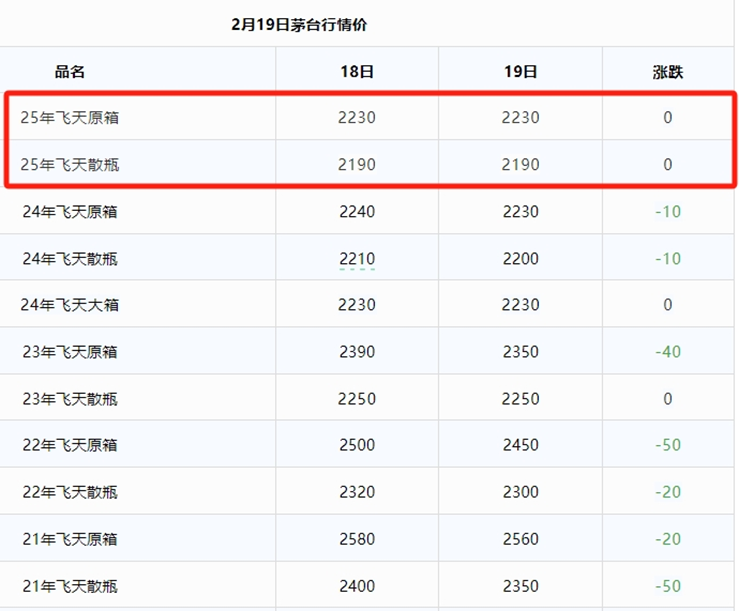Select the 19日 column header
Image resolution: width=739 pixels, height=611 pixels.
point(520,72)
